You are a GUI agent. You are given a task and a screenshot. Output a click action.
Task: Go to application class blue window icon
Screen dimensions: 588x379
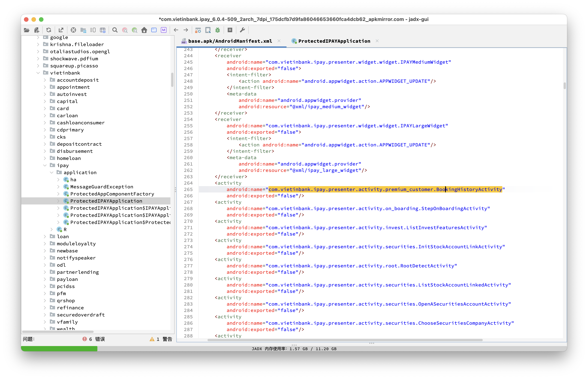[x=154, y=30]
